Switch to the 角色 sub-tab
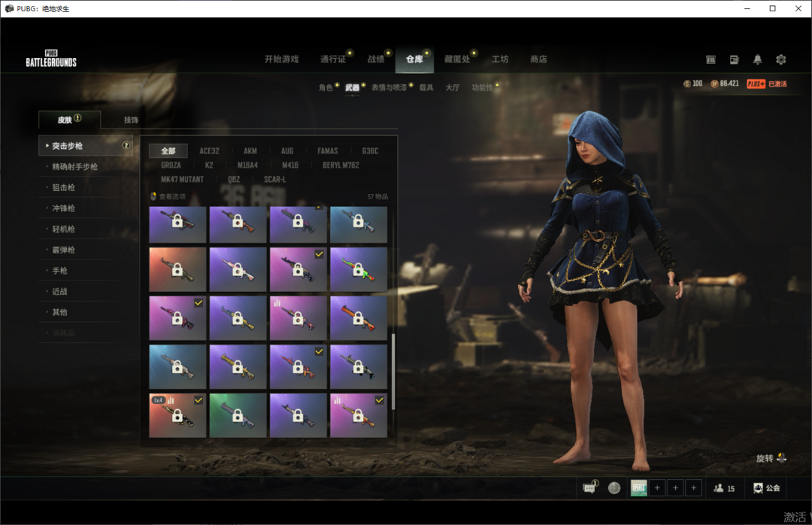This screenshot has height=525, width=812. [326, 87]
